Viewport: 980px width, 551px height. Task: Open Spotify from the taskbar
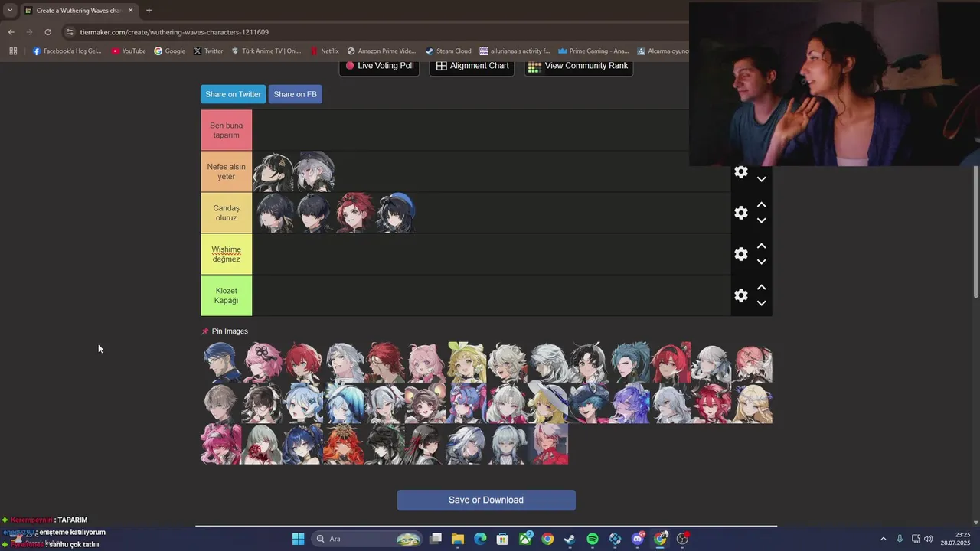click(x=593, y=539)
